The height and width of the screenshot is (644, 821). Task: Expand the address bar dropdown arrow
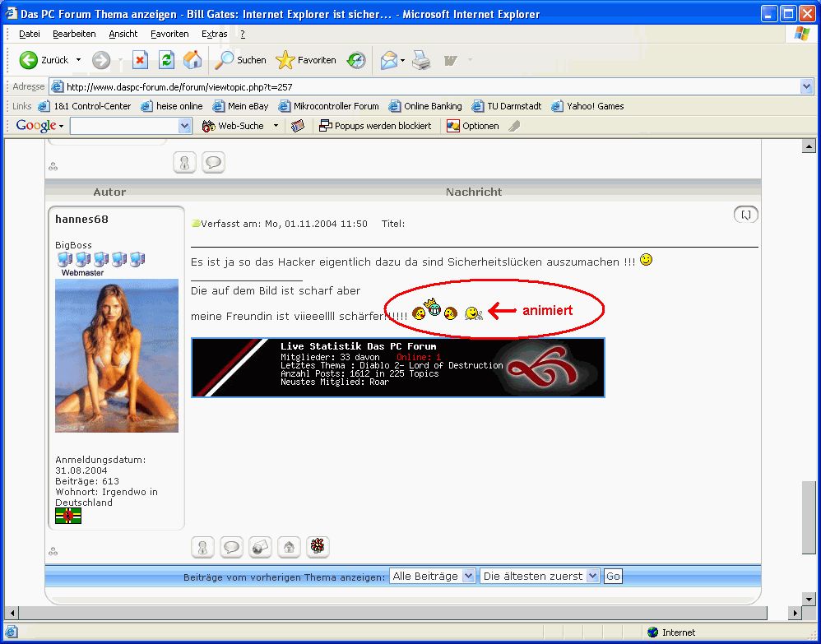(x=806, y=87)
